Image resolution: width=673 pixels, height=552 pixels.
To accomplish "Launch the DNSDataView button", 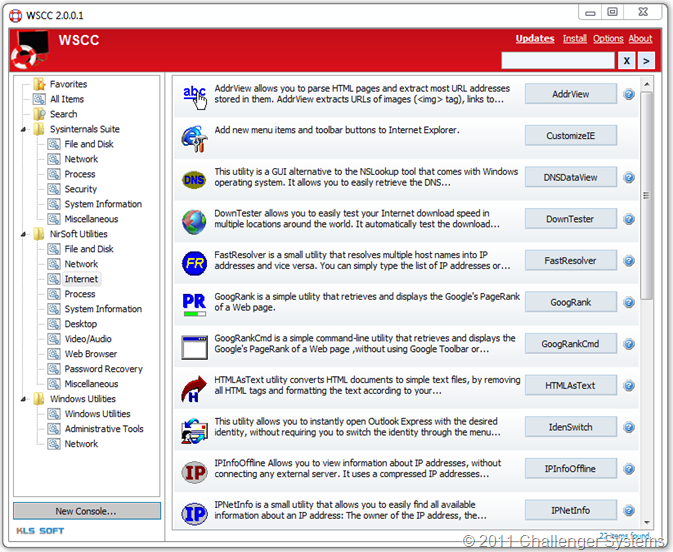I will 571,177.
